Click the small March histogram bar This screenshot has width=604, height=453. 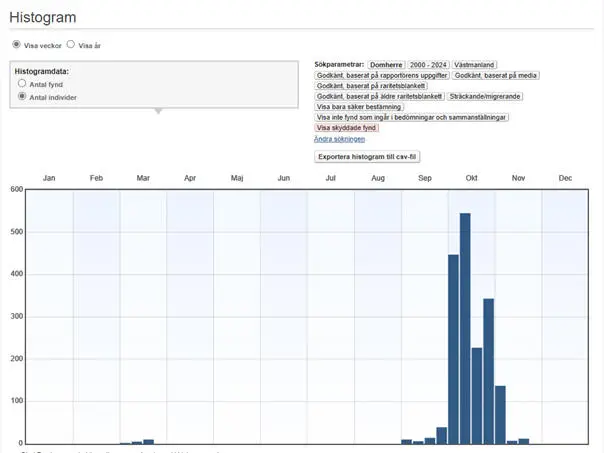[148, 441]
